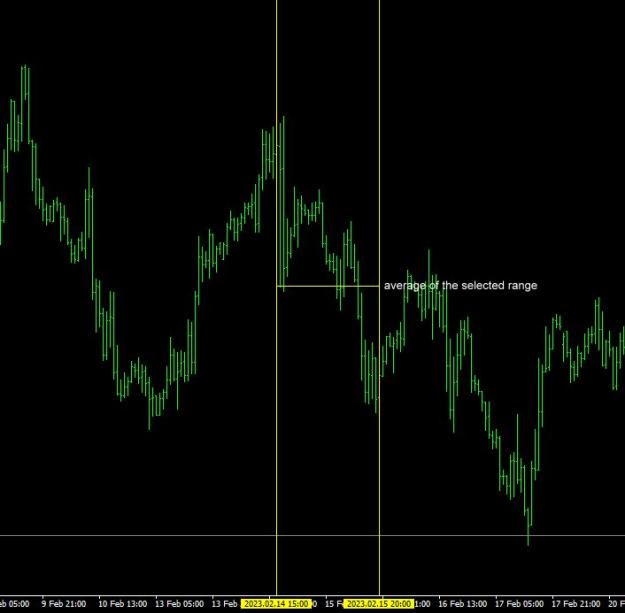Select the 2023.02.15 20:00 yellow date label

click(x=379, y=604)
